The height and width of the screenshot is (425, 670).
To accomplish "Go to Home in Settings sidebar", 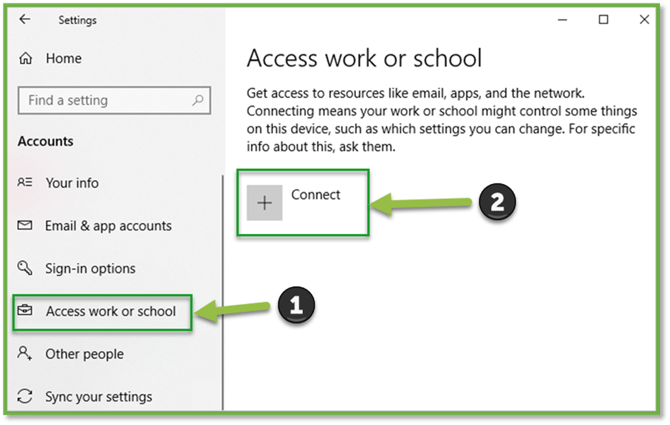I will click(x=63, y=59).
